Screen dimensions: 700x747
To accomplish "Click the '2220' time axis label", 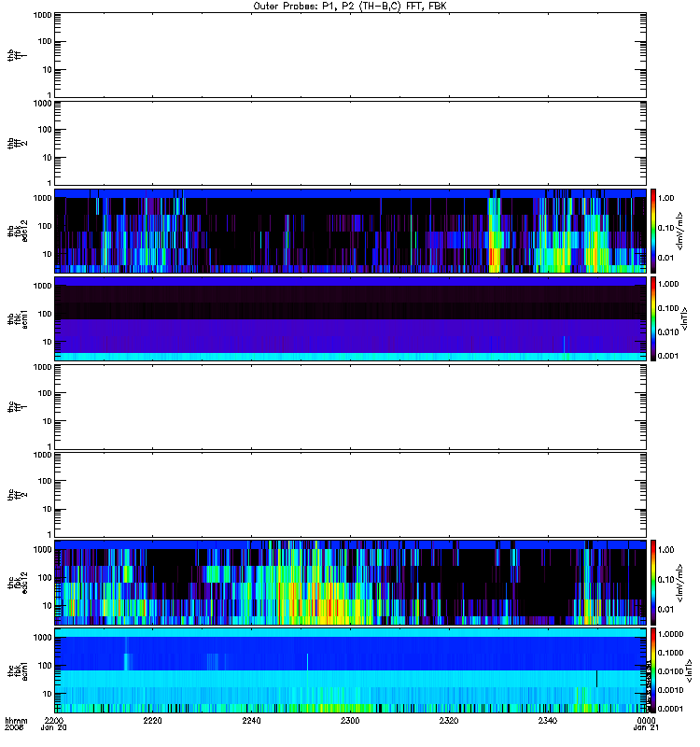I will coord(152,720).
